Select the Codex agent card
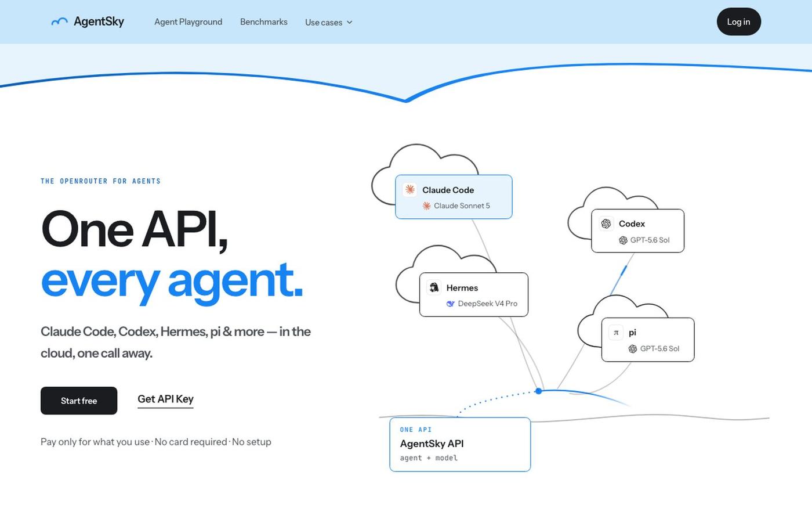This screenshot has width=812, height=508. pyautogui.click(x=638, y=231)
